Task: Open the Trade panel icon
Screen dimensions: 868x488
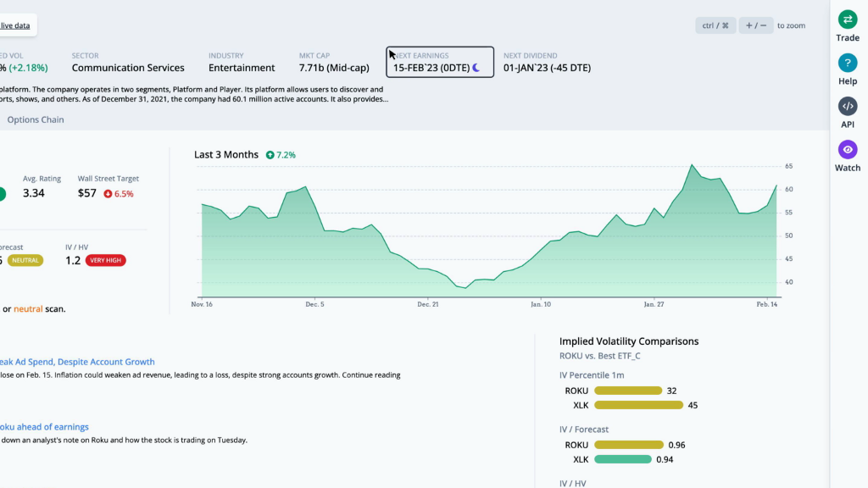Action: click(x=848, y=19)
